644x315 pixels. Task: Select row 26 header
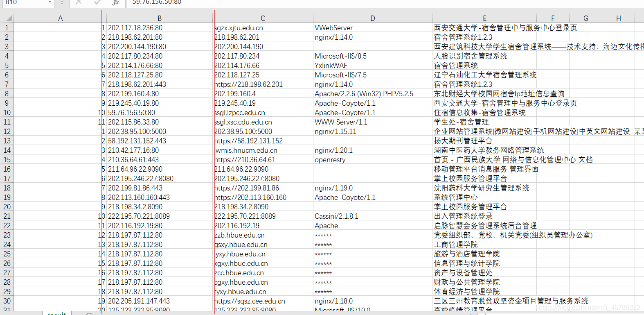tap(7, 263)
